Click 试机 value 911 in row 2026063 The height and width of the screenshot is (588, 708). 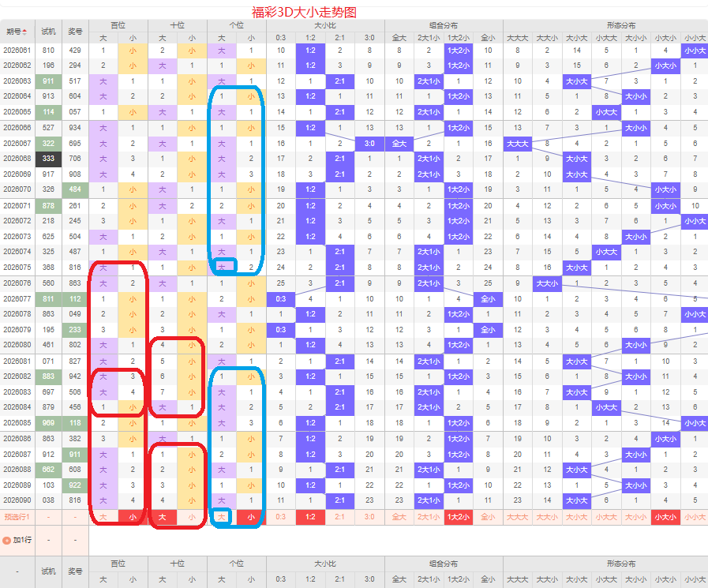coord(48,81)
